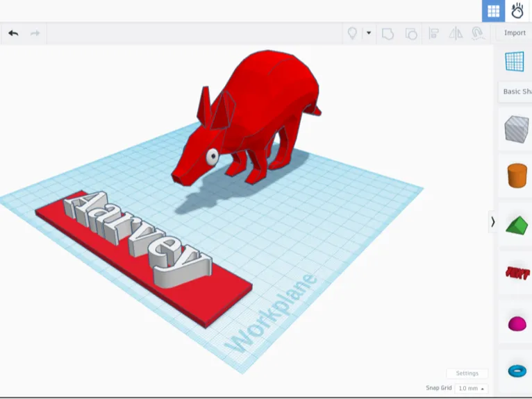Click the Undo arrow icon
This screenshot has width=532, height=399.
[x=13, y=33]
